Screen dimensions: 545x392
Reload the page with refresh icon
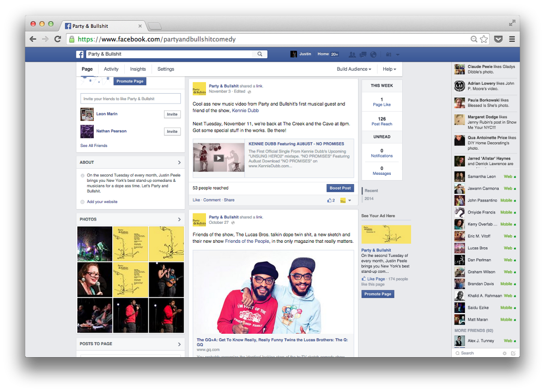click(58, 39)
